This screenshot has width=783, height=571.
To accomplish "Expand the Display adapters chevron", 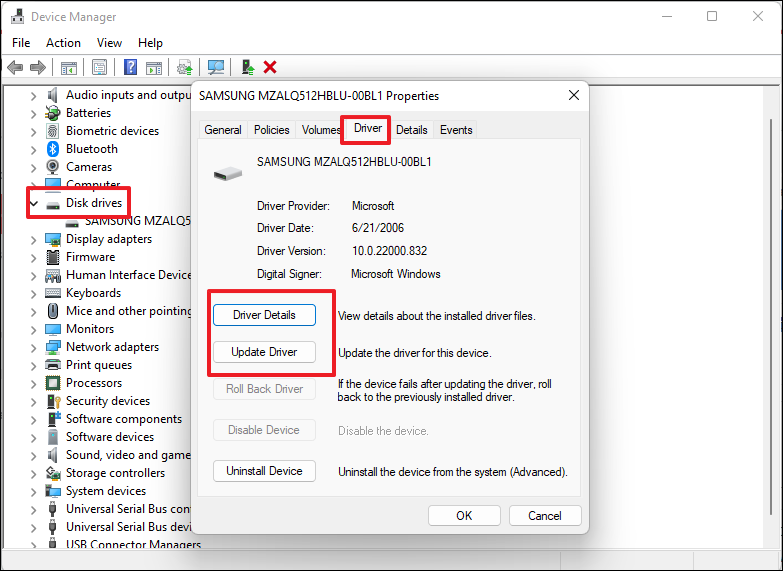I will [33, 240].
